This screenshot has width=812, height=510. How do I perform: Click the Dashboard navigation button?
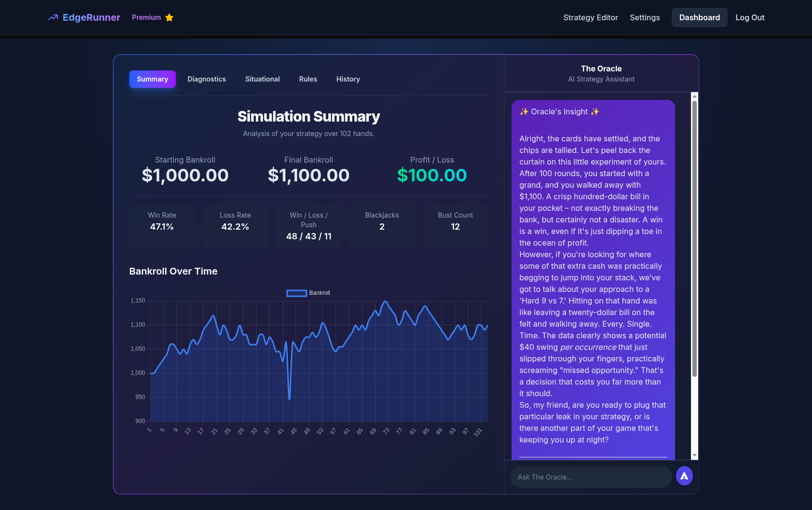pos(699,18)
